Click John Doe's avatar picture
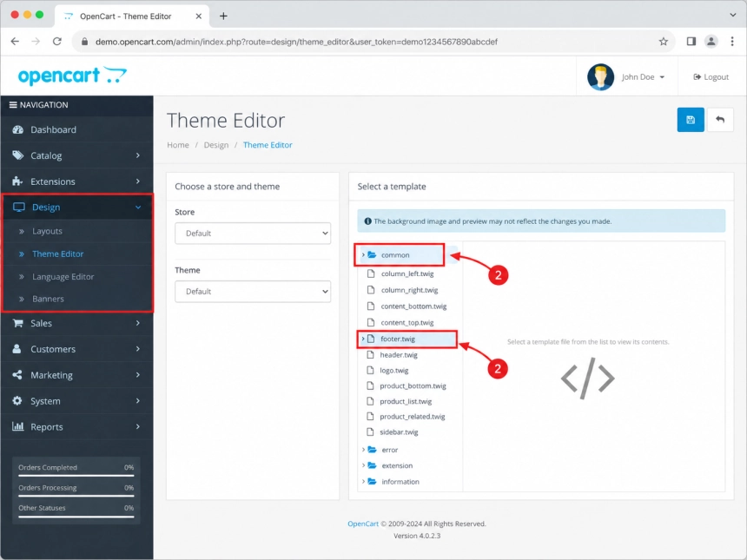The height and width of the screenshot is (560, 747). (x=600, y=76)
